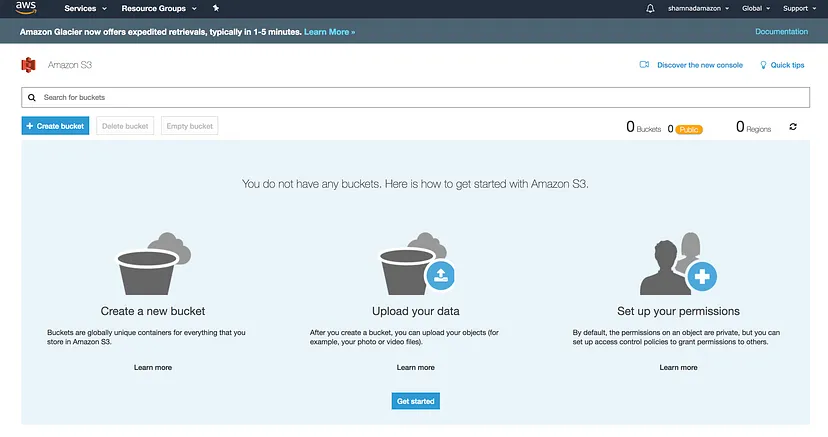Open the Support menu
Screen dimensions: 828x437
(798, 8)
